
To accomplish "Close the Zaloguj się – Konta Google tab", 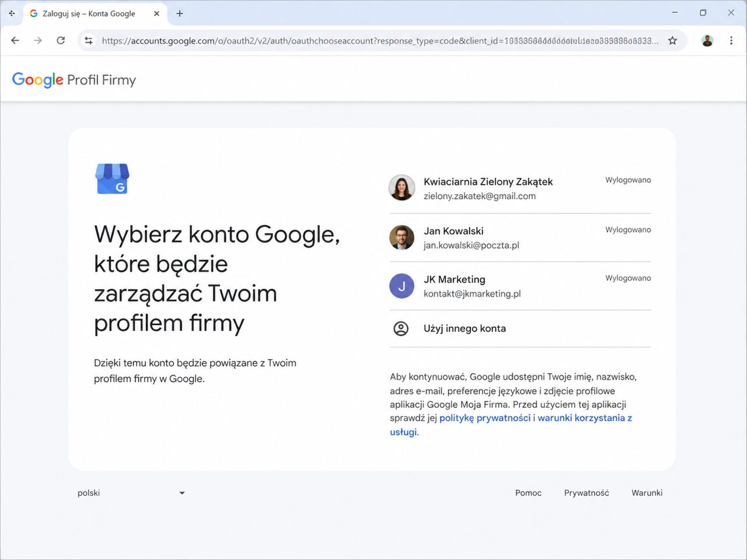I will pos(156,13).
